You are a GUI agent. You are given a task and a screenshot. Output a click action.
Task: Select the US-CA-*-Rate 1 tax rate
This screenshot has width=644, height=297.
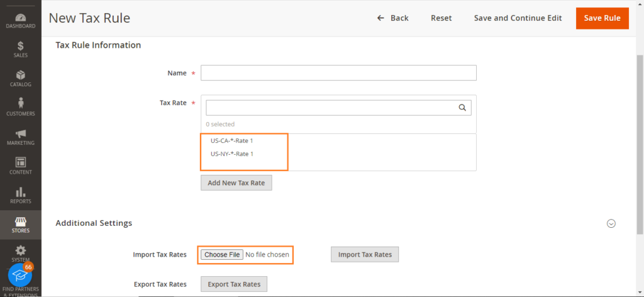[232, 140]
